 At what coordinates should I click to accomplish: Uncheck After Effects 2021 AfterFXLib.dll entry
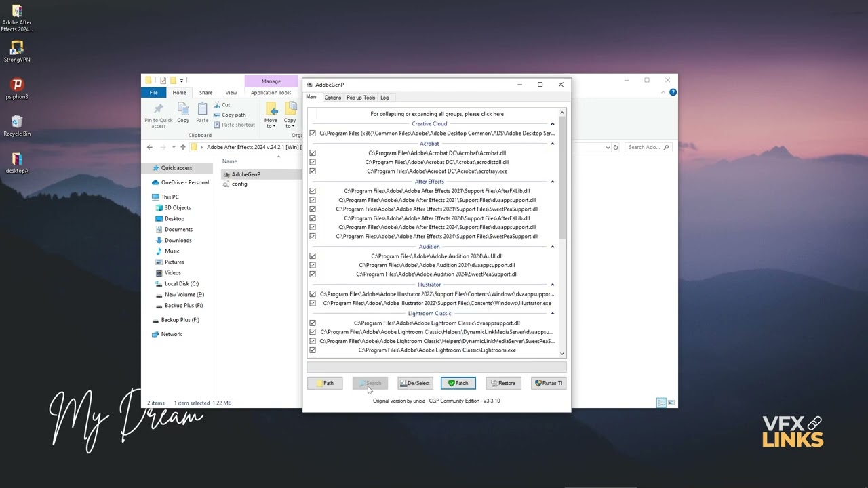(313, 191)
